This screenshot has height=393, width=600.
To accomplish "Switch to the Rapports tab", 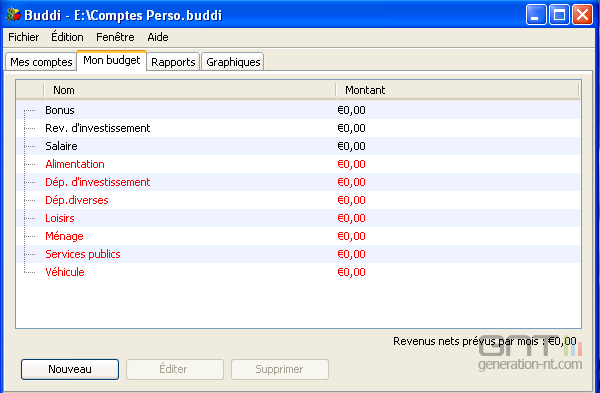I will coord(173,62).
